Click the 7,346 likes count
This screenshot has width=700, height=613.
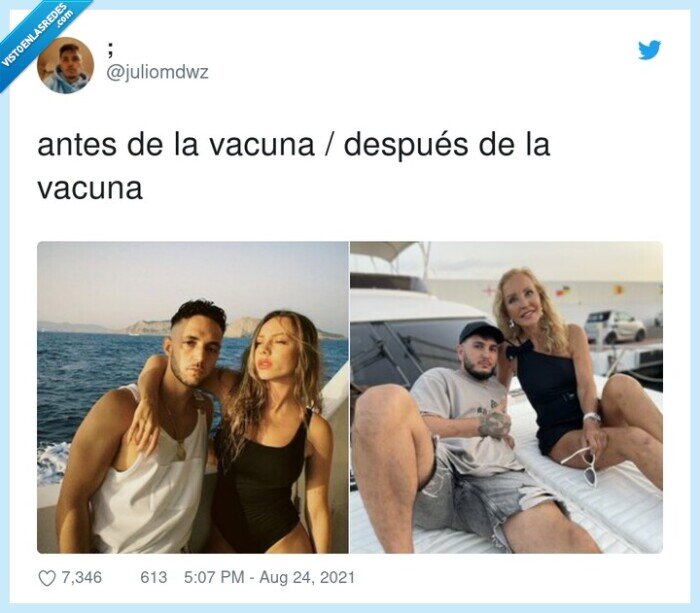coord(82,577)
